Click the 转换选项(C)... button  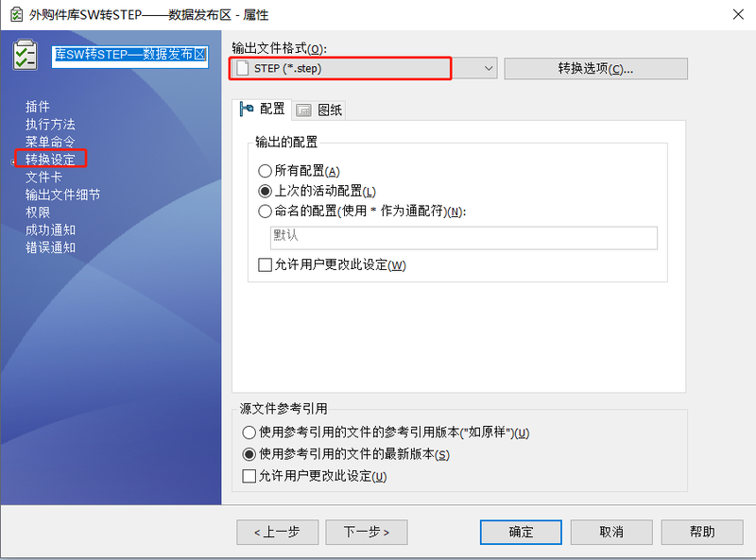[x=595, y=68]
